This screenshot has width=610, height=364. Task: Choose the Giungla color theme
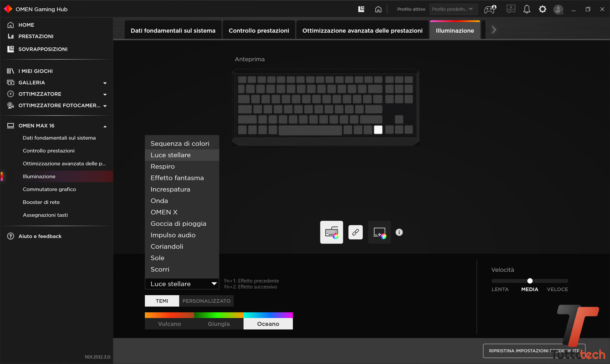click(219, 324)
